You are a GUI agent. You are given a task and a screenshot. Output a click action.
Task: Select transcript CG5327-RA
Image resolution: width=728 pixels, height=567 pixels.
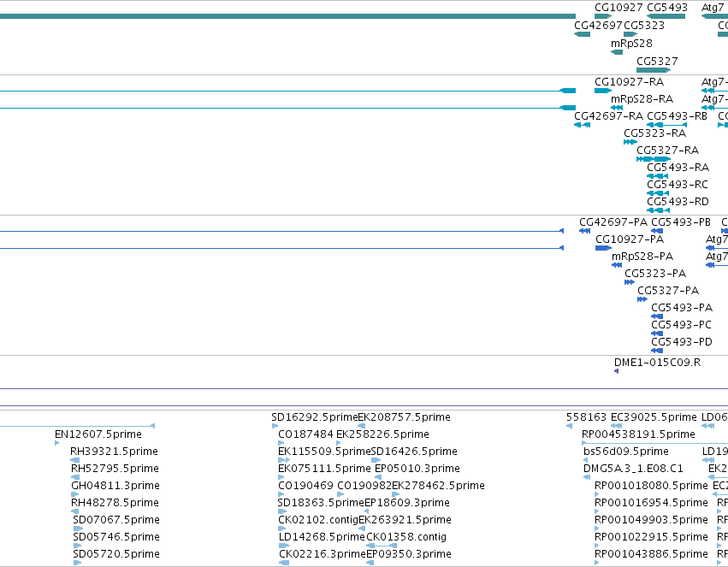pyautogui.click(x=654, y=159)
